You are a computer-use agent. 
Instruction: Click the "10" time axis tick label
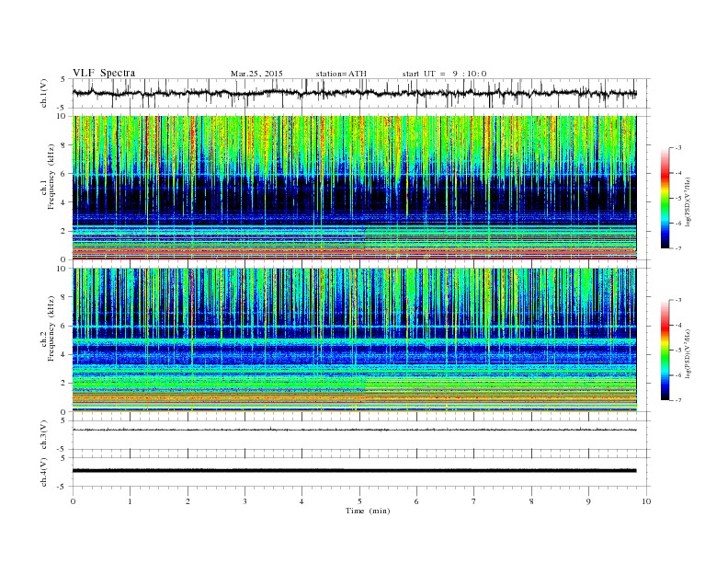[x=646, y=501]
